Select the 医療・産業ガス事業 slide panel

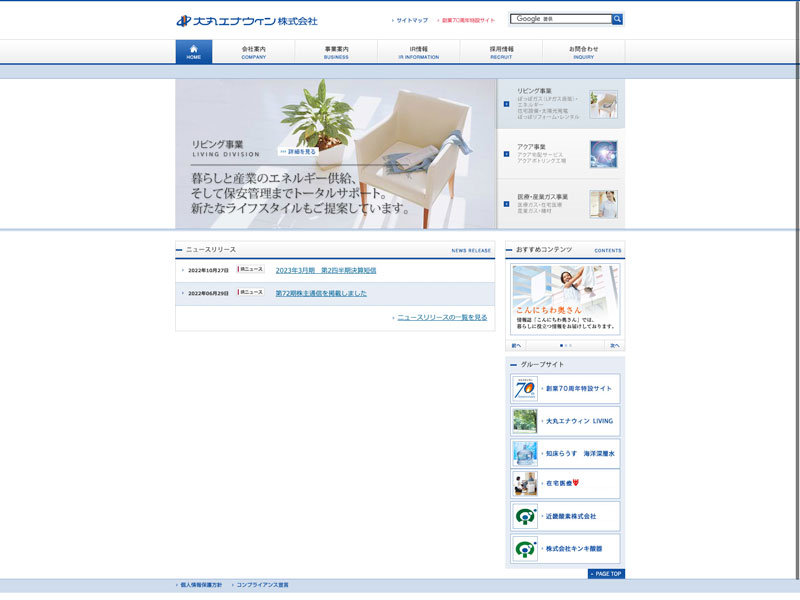(x=561, y=204)
